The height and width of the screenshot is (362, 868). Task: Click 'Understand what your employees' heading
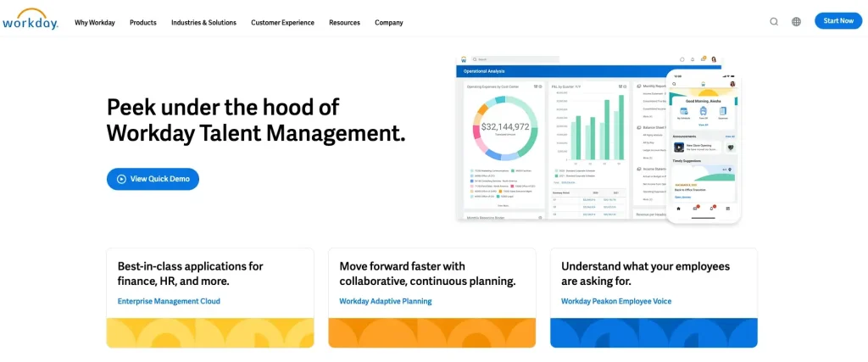click(645, 274)
